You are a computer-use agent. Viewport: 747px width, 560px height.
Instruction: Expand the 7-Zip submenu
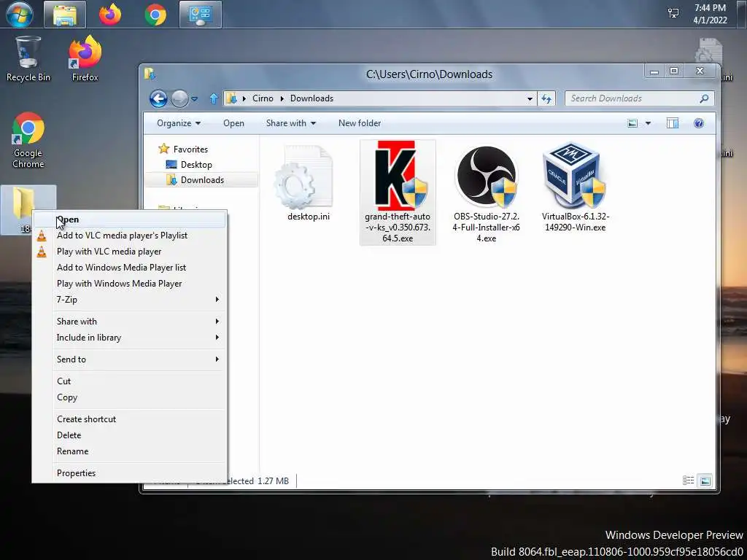[x=129, y=300]
